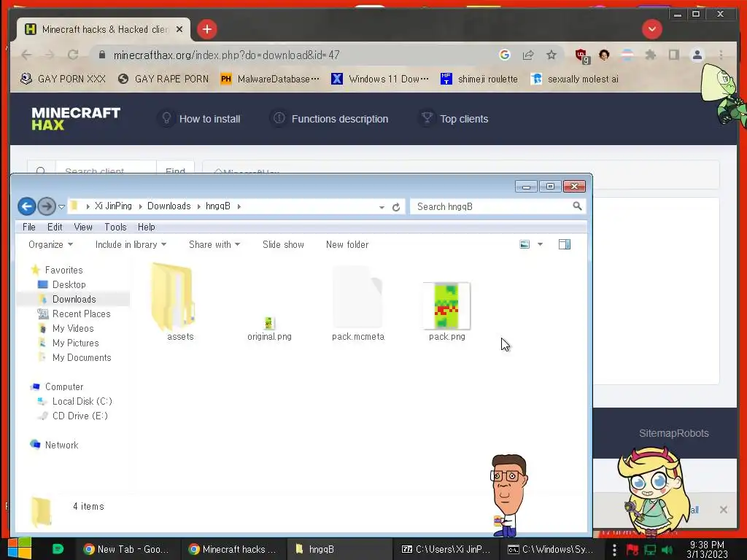The image size is (747, 560).
Task: Click the Slide show button
Action: tap(283, 245)
